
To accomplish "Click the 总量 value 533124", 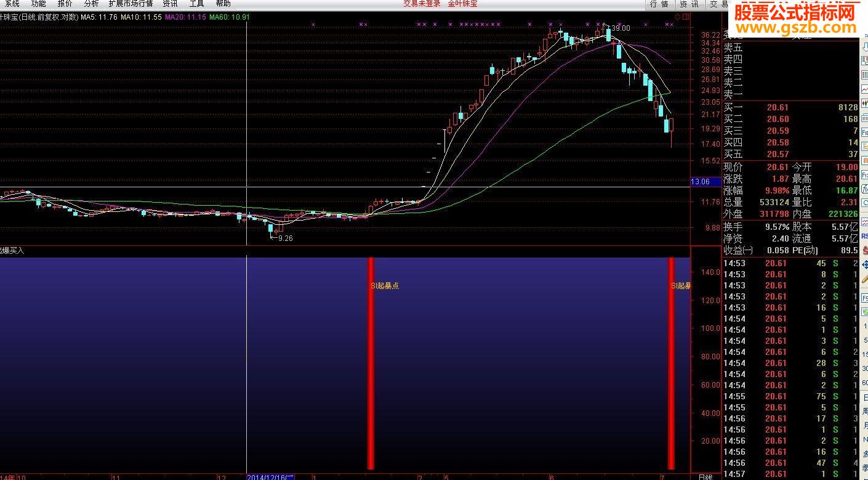I will (x=774, y=202).
